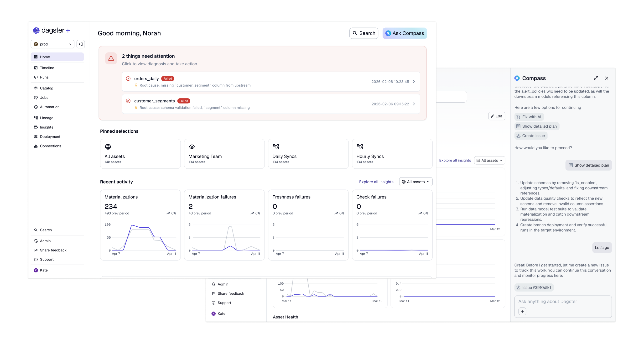
Task: Go to Timeline in the sidebar
Action: [47, 68]
